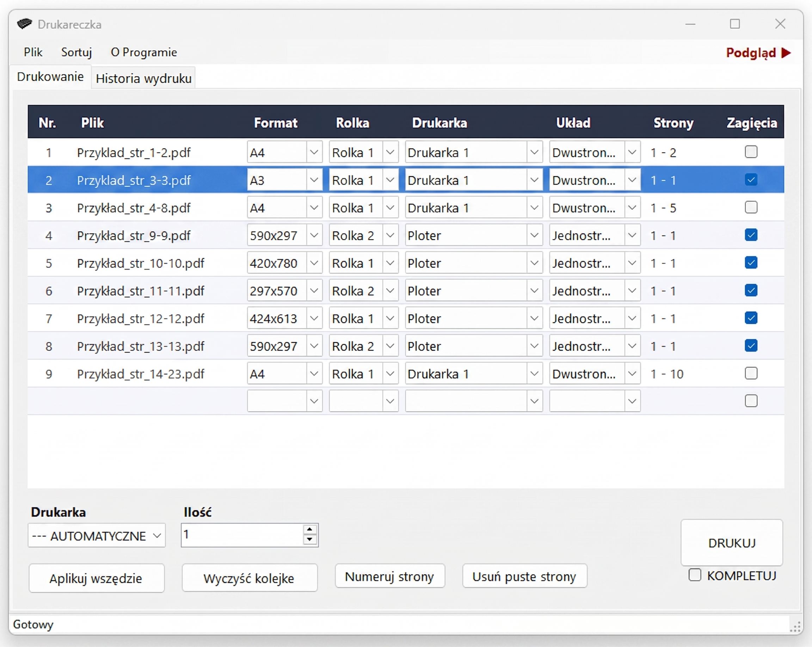
Task: Decrease Ilość with the down arrow
Action: [x=309, y=539]
